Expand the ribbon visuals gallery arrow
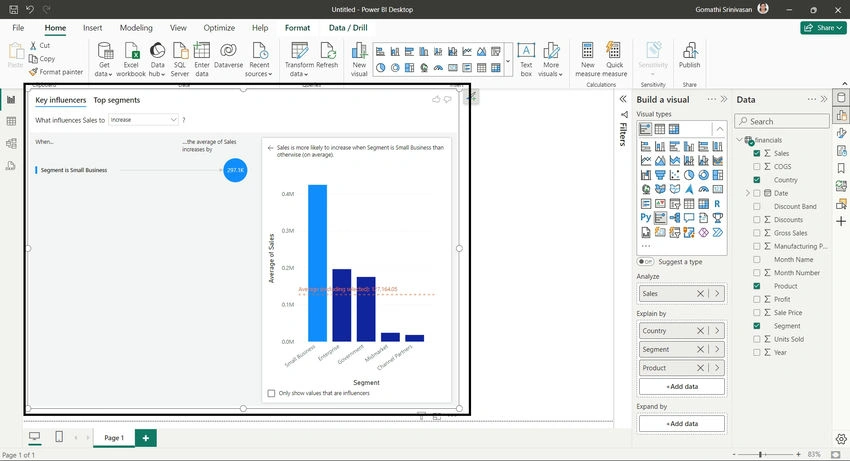 coord(508,60)
